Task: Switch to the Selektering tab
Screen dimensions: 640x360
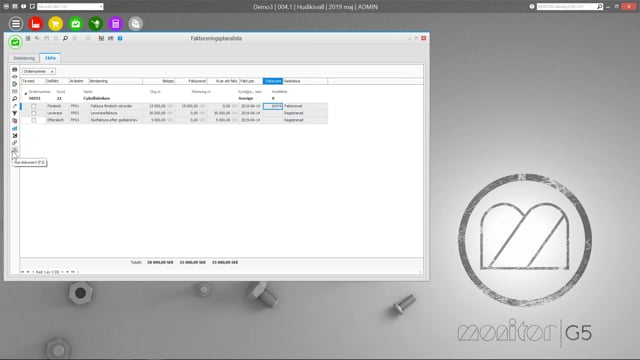Action: (24, 58)
